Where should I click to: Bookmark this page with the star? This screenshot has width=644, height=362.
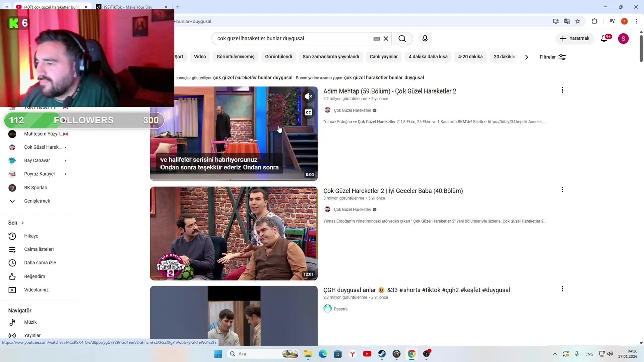(x=578, y=21)
